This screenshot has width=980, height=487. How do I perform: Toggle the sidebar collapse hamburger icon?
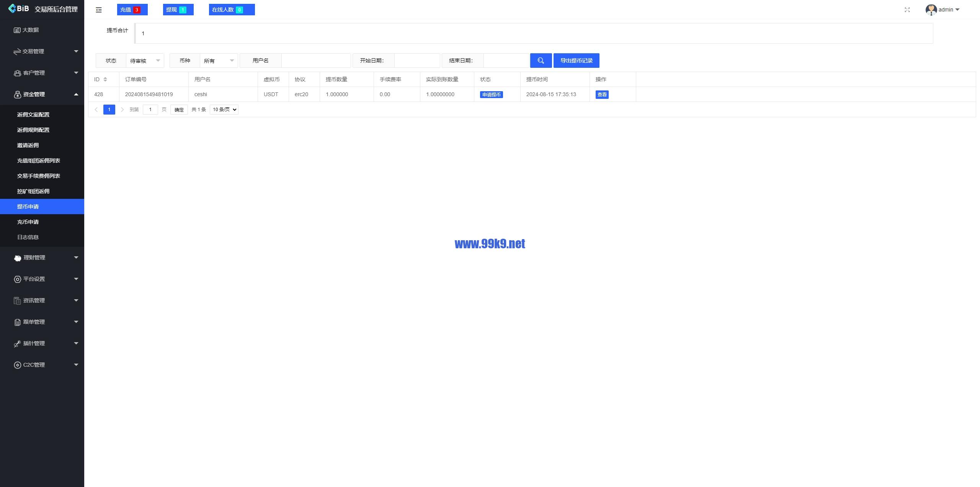(x=99, y=10)
